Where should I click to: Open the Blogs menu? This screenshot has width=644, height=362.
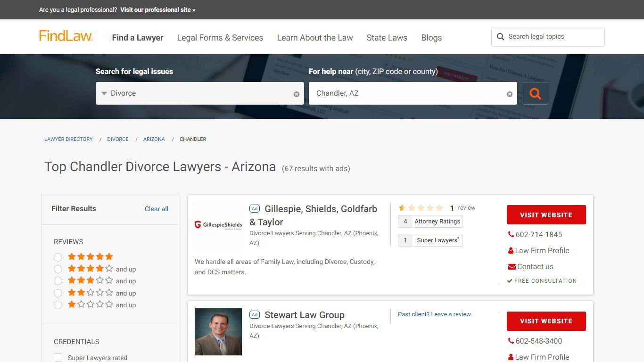pyautogui.click(x=431, y=38)
